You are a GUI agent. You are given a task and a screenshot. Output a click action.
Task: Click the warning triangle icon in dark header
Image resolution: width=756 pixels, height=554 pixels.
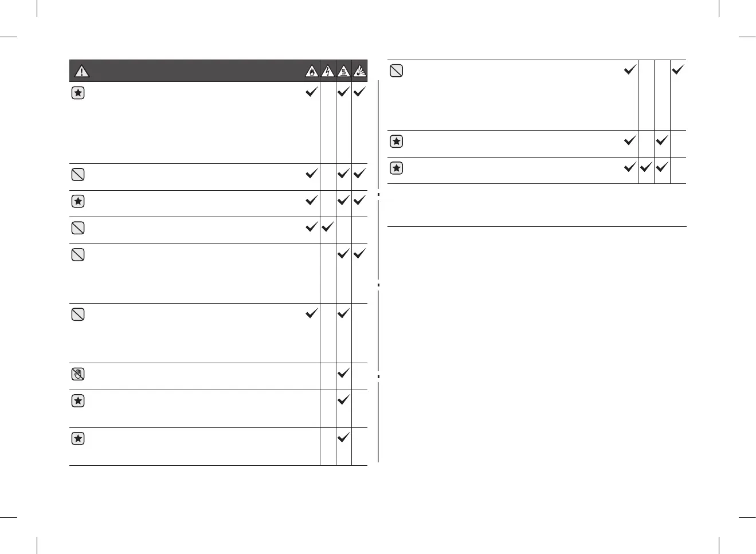pos(81,71)
